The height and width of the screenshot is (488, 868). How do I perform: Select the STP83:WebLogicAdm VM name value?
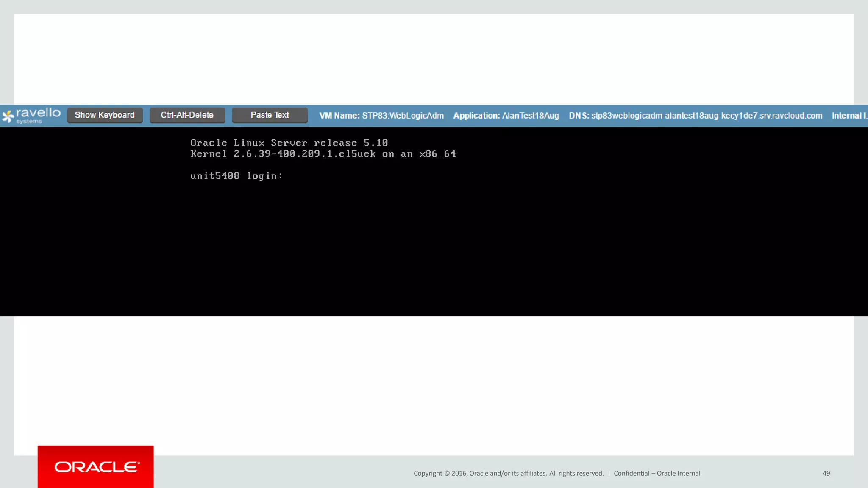click(x=403, y=116)
